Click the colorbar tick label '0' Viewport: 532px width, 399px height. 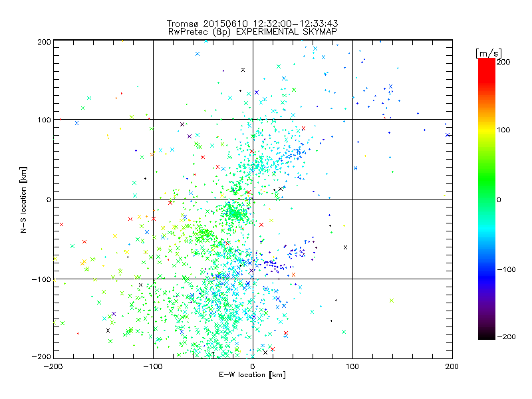[499, 199]
